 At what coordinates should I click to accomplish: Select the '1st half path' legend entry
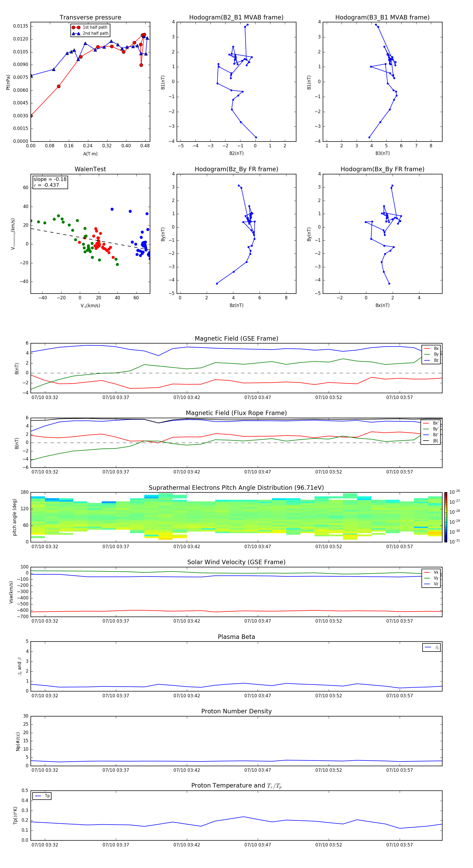[x=90, y=27]
